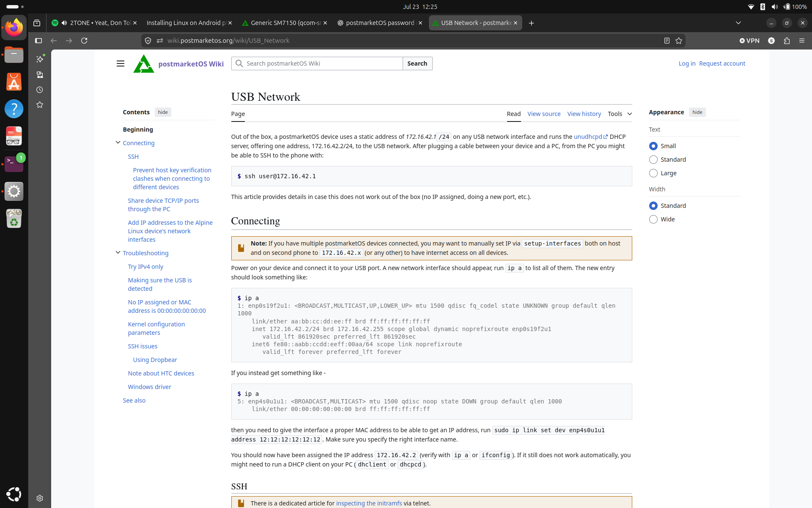The width and height of the screenshot is (812, 508).
Task: Select Small text size
Action: pyautogui.click(x=653, y=146)
